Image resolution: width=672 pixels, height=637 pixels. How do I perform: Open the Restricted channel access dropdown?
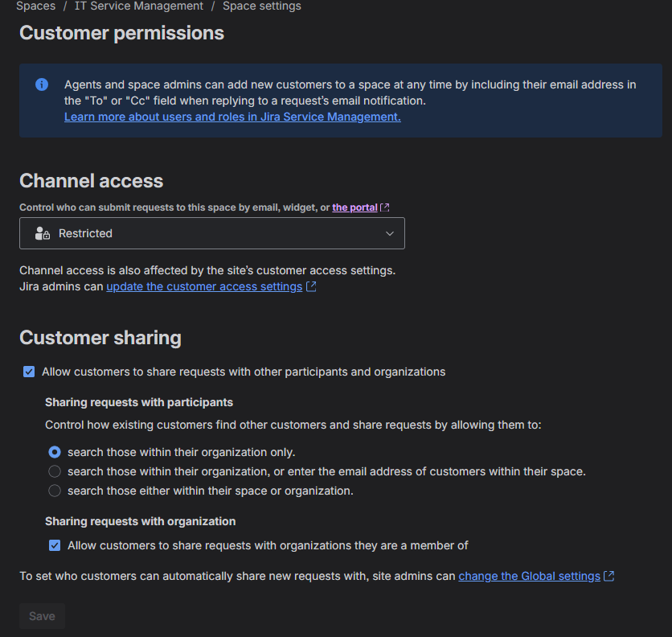coord(211,233)
